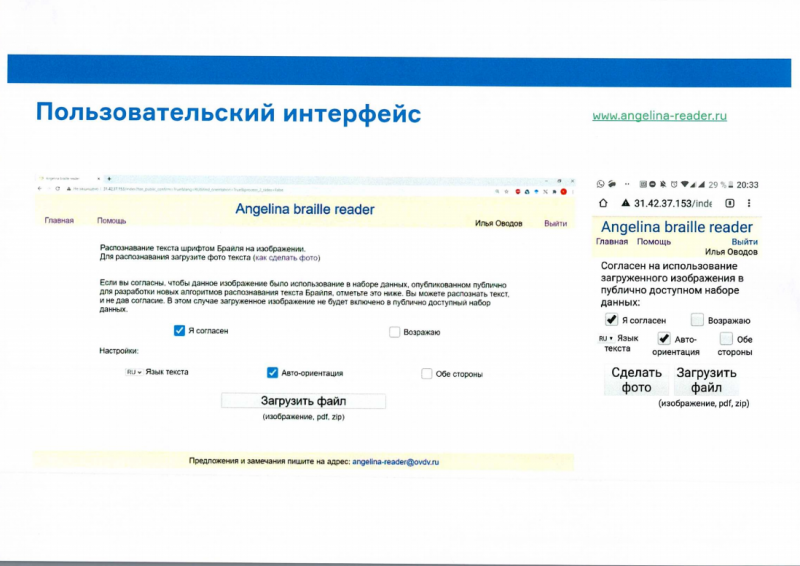Image resolution: width=800 pixels, height=566 pixels.
Task: Open a new tab with plus icon
Action: [109, 178]
